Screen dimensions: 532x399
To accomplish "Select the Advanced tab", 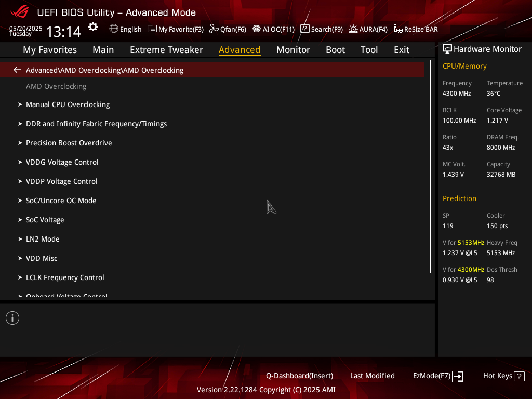I will click(x=240, y=49).
